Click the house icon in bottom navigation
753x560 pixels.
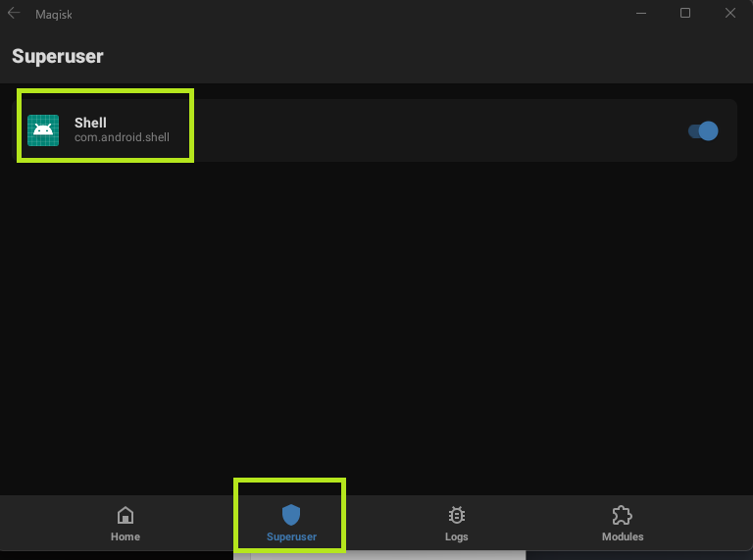coord(125,516)
